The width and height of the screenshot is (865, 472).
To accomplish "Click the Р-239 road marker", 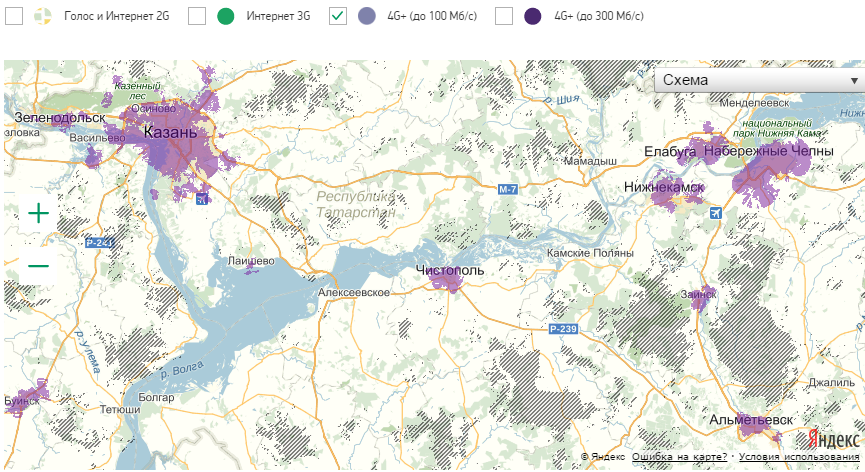I will 563,329.
